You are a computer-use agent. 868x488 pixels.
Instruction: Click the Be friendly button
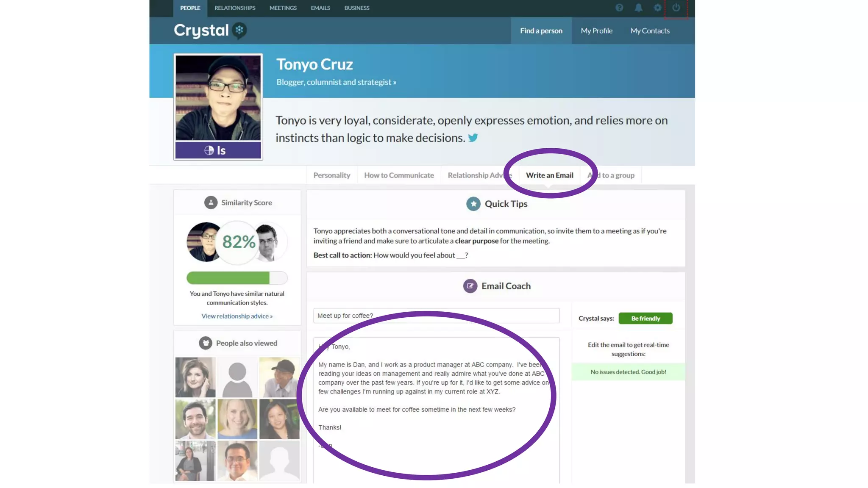pos(645,319)
